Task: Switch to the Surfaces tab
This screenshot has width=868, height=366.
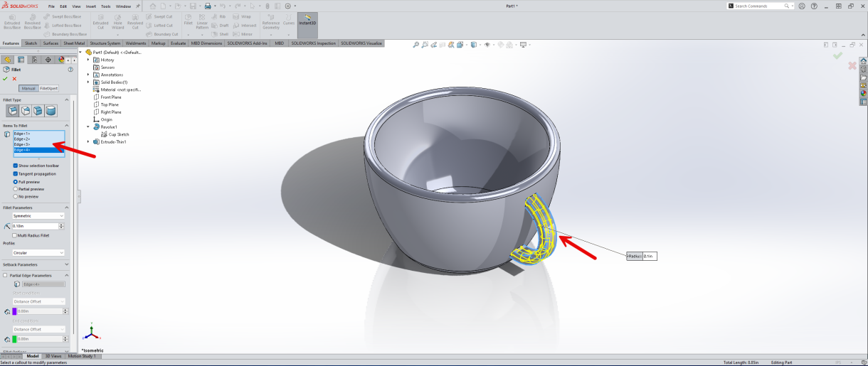Action: (51, 43)
